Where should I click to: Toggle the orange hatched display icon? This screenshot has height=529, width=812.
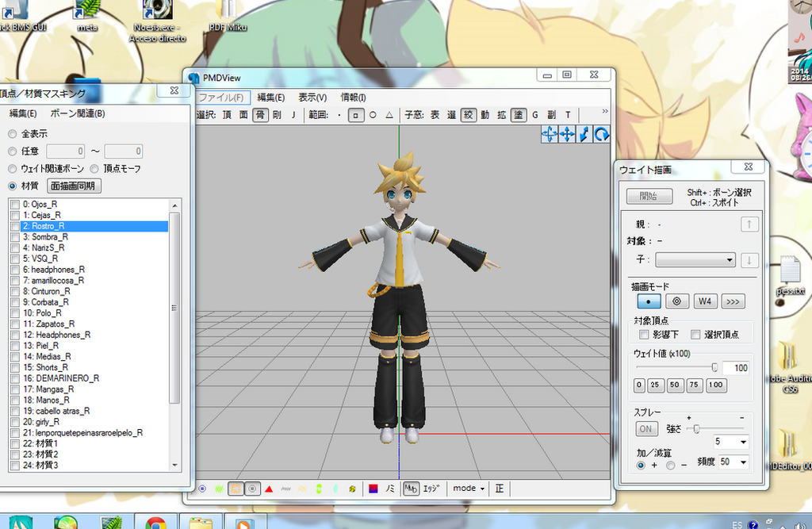(236, 489)
